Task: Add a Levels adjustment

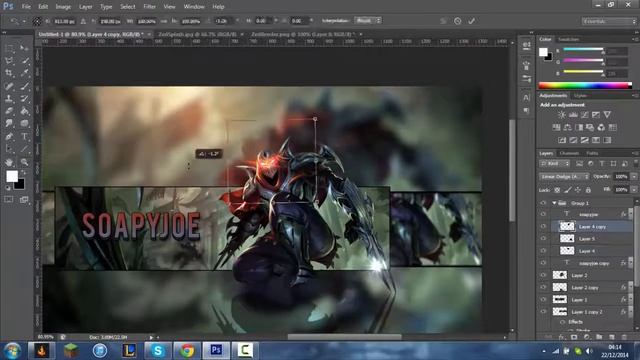Action: pyautogui.click(x=573, y=115)
